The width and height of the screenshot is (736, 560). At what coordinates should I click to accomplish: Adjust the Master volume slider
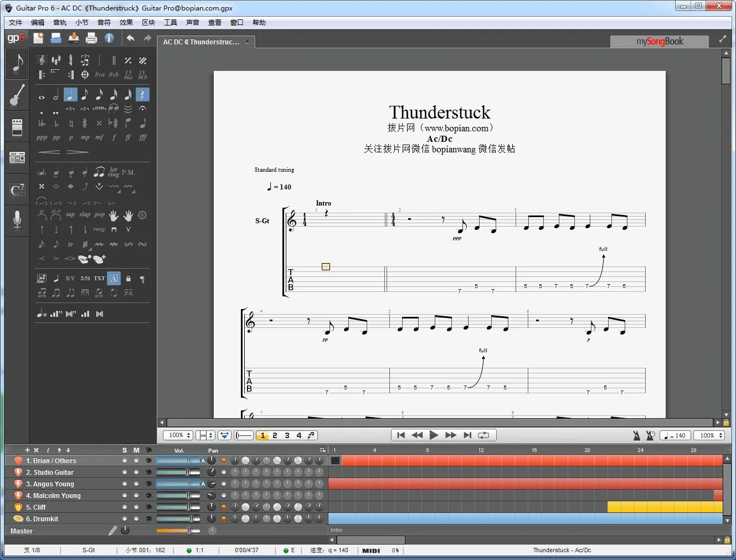tap(178, 531)
